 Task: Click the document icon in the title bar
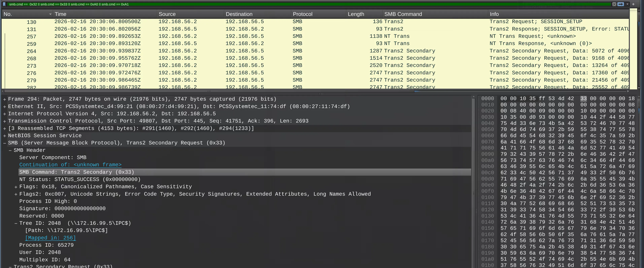coord(4,4)
